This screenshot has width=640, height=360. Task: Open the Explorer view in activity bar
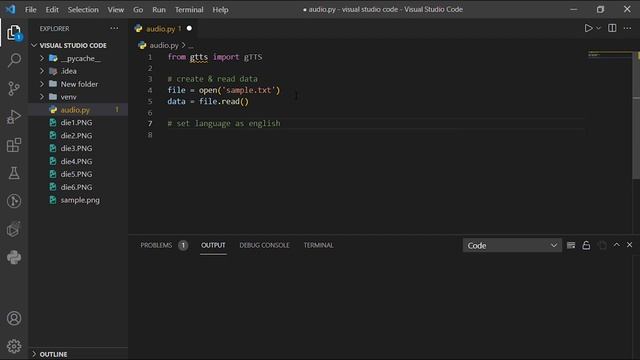pos(14,33)
